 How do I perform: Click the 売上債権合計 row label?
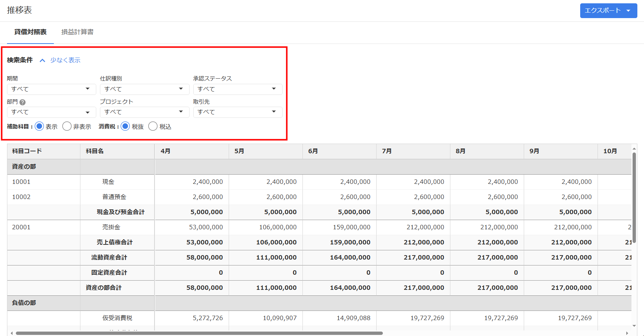coord(115,242)
